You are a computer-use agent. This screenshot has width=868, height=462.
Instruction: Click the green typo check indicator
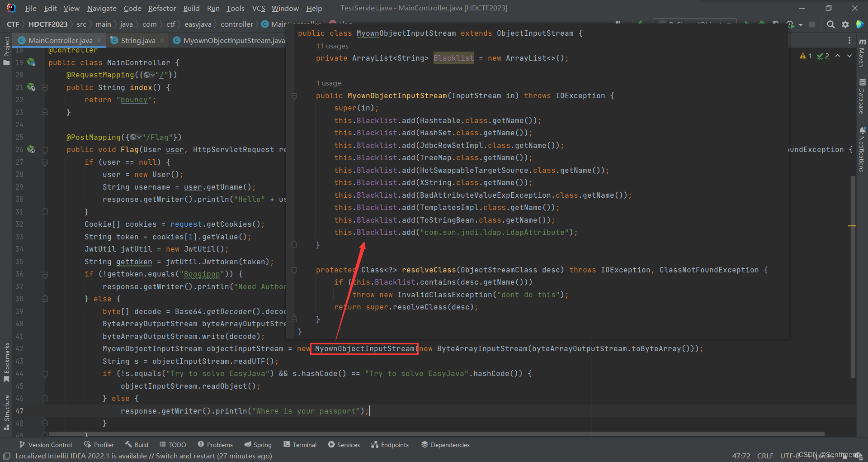point(823,56)
